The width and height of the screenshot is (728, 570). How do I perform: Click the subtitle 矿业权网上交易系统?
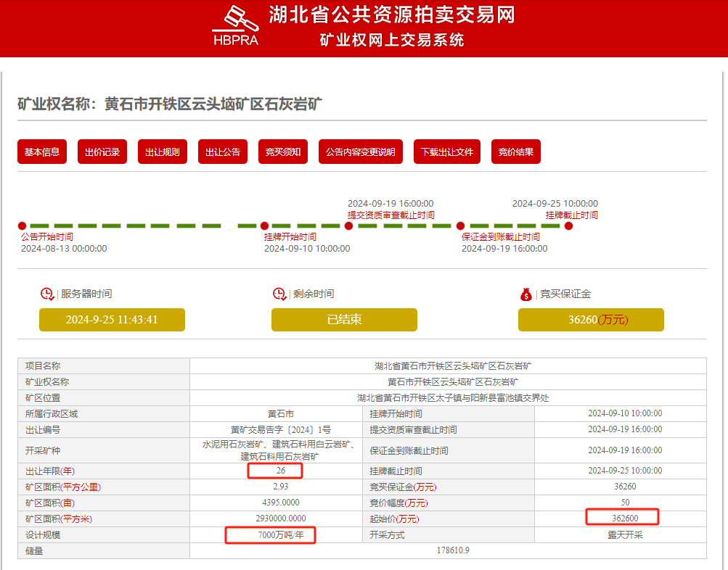coord(392,40)
